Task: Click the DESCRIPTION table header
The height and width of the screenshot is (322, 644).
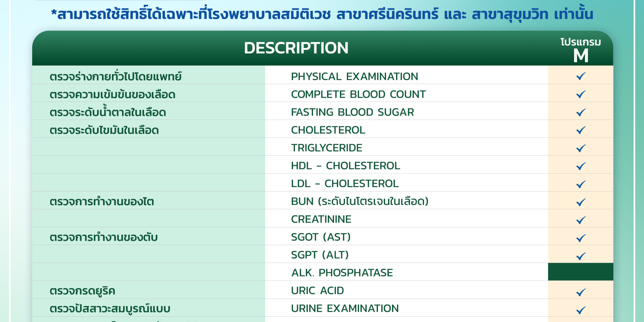Action: pyautogui.click(x=296, y=48)
